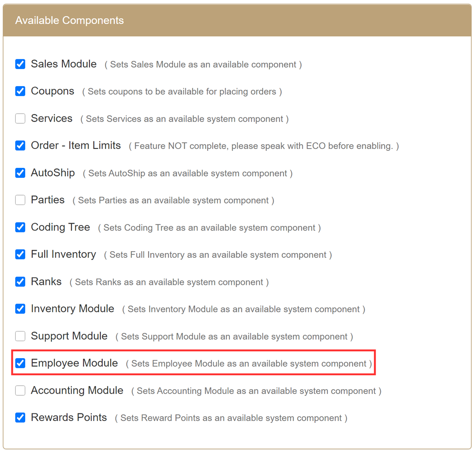Uncheck the Sales Module checkbox

tap(20, 64)
